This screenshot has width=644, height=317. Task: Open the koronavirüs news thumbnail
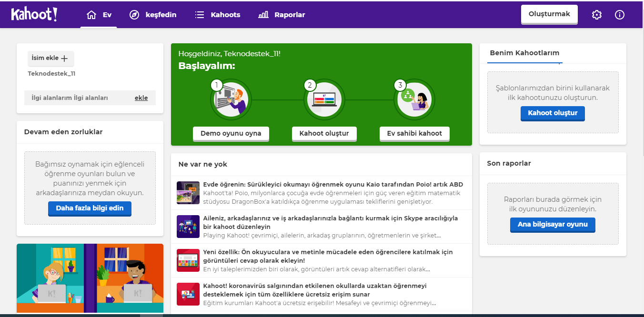click(x=188, y=294)
